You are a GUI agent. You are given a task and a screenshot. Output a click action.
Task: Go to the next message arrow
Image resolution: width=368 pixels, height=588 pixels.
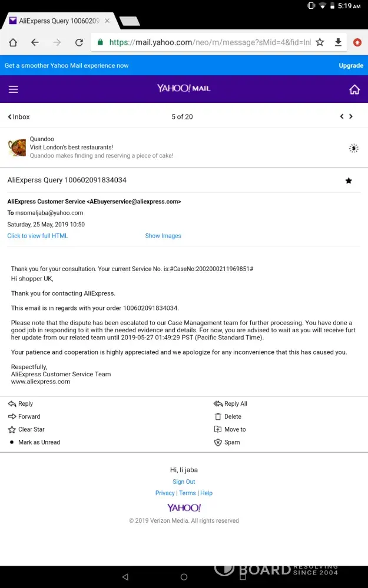click(x=351, y=116)
